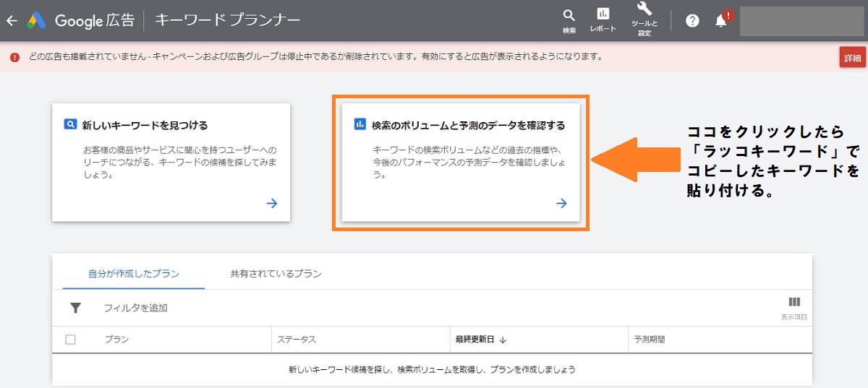The height and width of the screenshot is (388, 868).
Task: Open the レポート reports icon
Action: coord(603,20)
